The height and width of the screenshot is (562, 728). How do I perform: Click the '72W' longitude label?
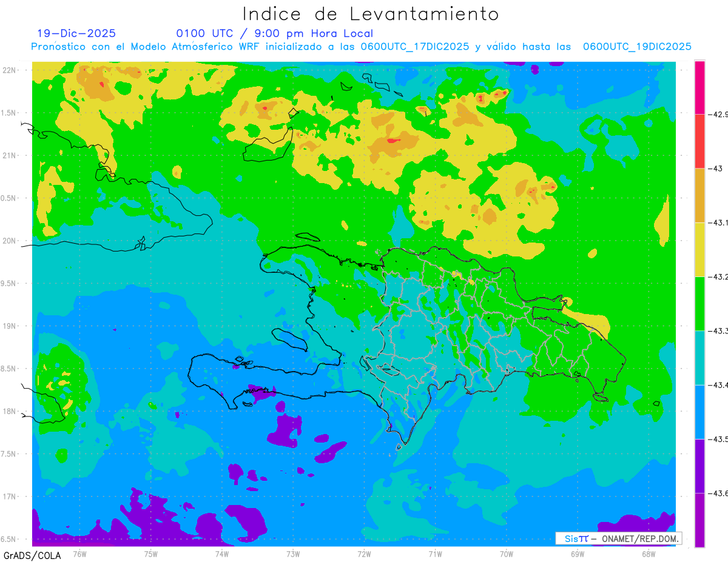coord(364,554)
